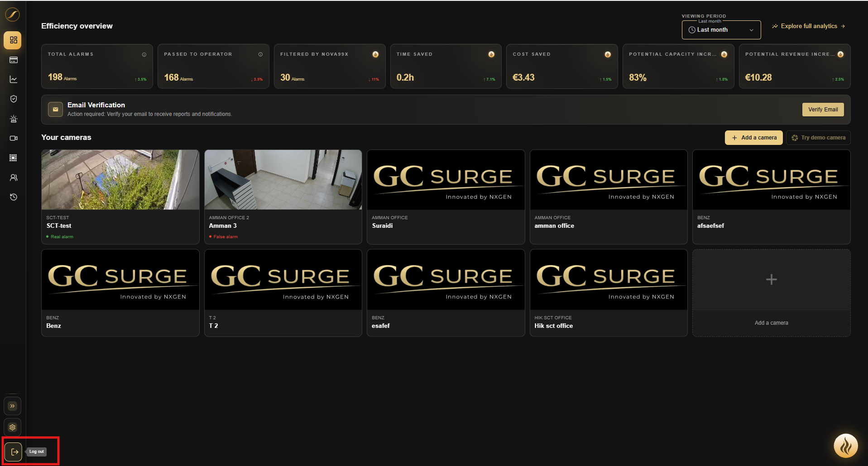Select the Hik sct office camera name

click(553, 326)
